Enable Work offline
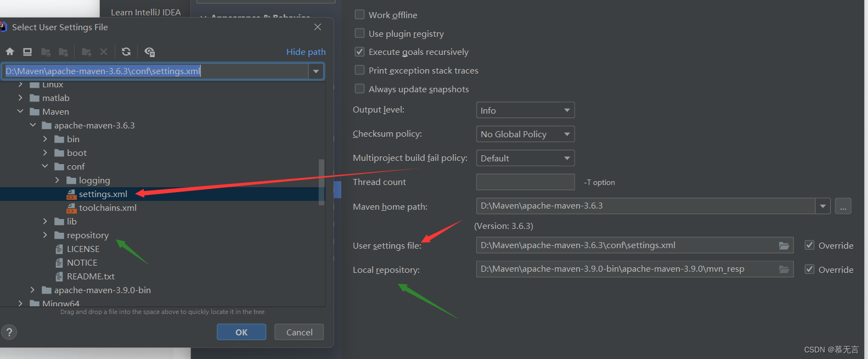The width and height of the screenshot is (868, 359). (359, 15)
